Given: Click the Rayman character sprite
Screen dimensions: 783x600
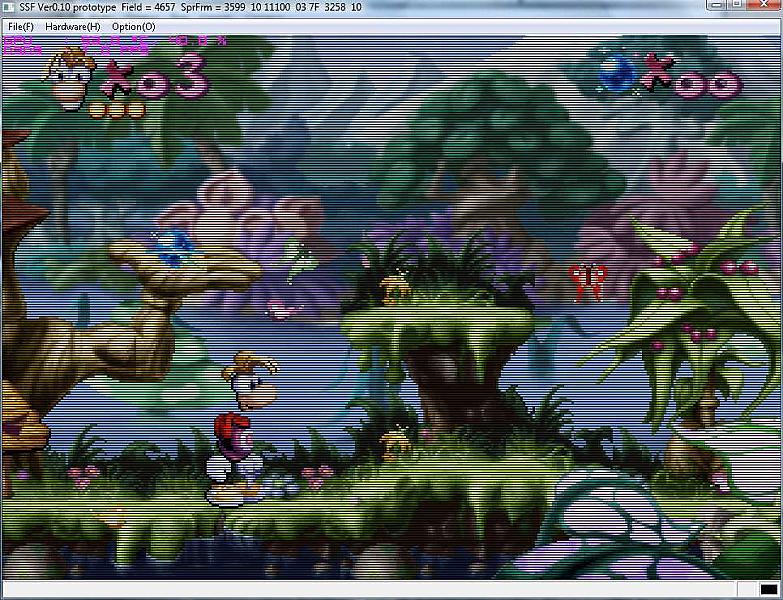Looking at the screenshot, I should (240, 428).
